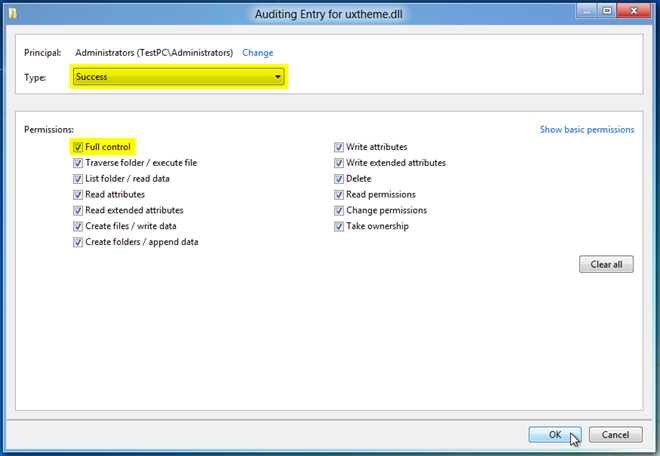660x456 pixels.
Task: Click the title text Auditing Entry for uxtheme.dll
Action: coord(328,14)
